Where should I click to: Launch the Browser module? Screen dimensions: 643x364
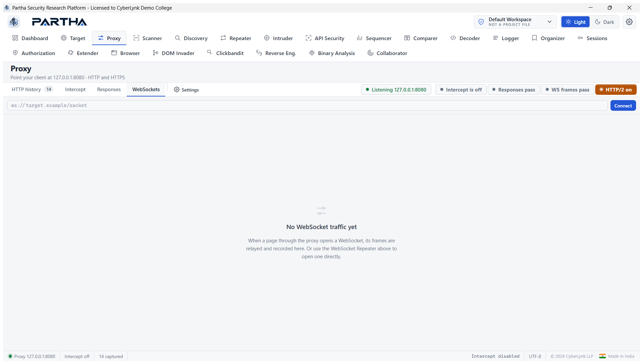pos(125,53)
